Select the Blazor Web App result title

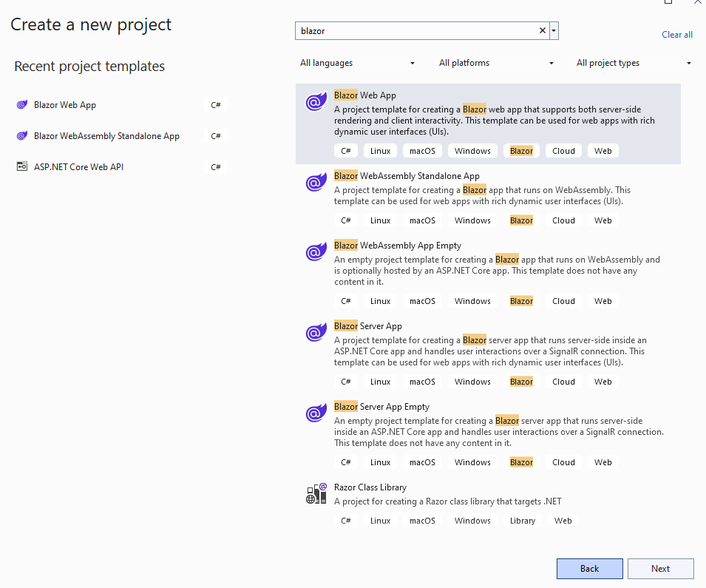(365, 95)
